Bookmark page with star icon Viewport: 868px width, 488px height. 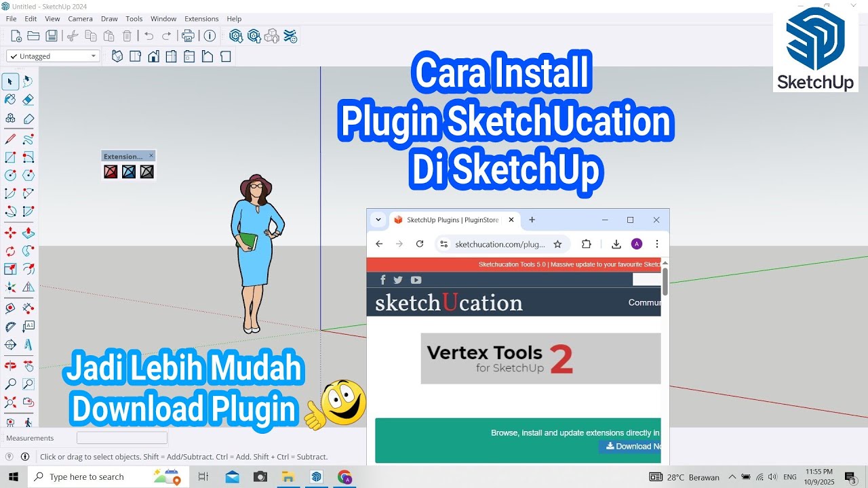click(557, 244)
